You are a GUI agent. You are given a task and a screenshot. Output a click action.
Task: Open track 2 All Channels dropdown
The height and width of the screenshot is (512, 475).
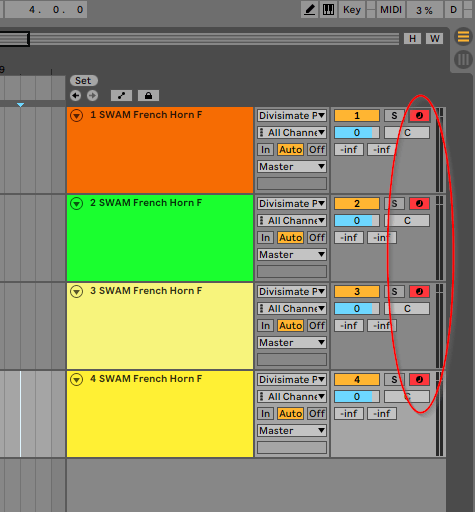[x=292, y=221]
